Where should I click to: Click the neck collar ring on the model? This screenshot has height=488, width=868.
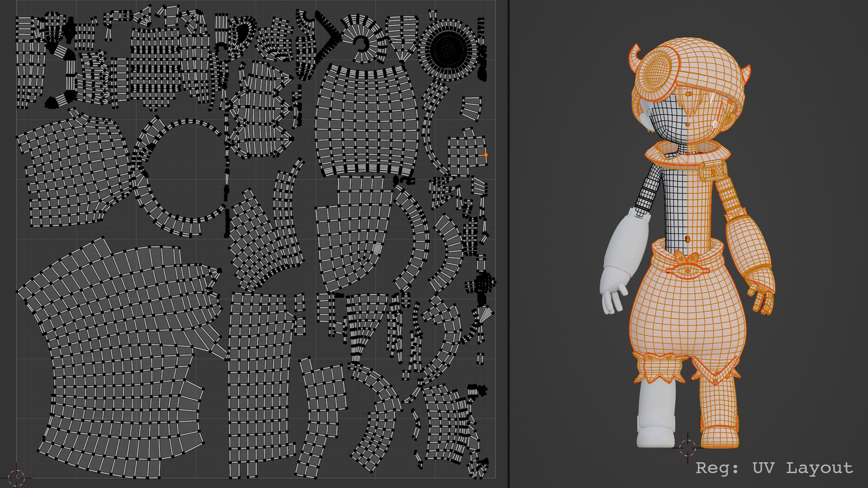(x=687, y=154)
